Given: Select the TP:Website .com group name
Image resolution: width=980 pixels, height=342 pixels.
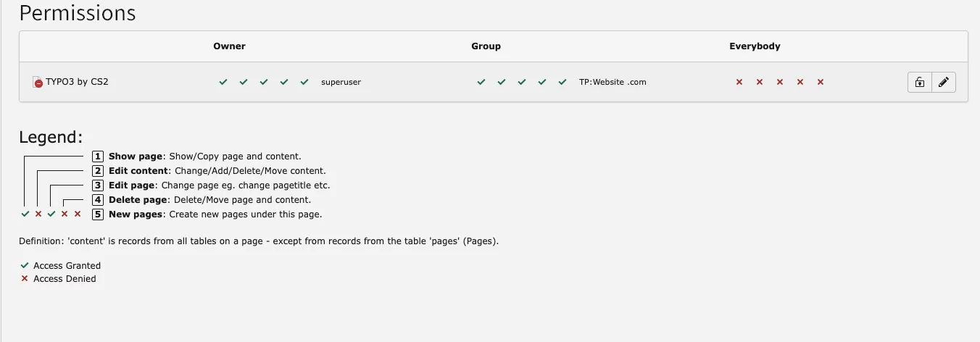Looking at the screenshot, I should point(612,83).
